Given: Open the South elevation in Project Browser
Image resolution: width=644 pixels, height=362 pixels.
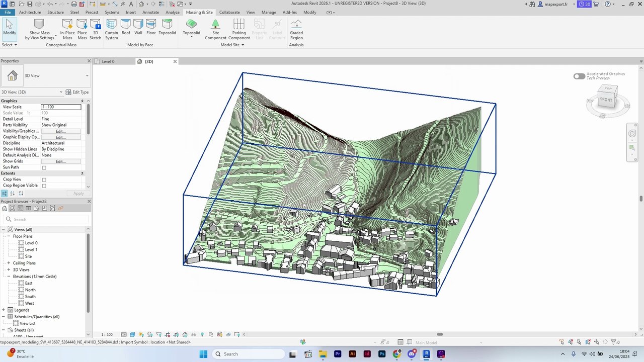Looking at the screenshot, I should point(30,297).
